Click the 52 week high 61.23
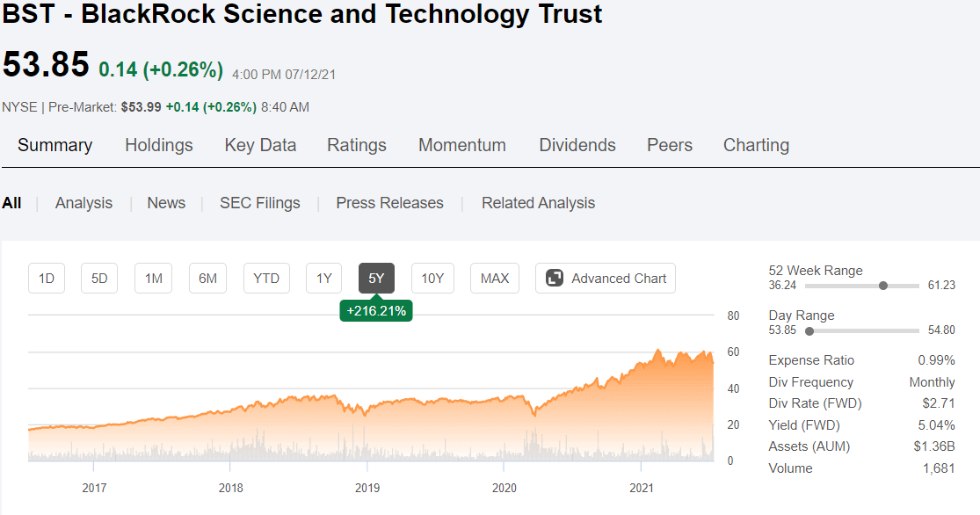The height and width of the screenshot is (515, 980). point(942,285)
